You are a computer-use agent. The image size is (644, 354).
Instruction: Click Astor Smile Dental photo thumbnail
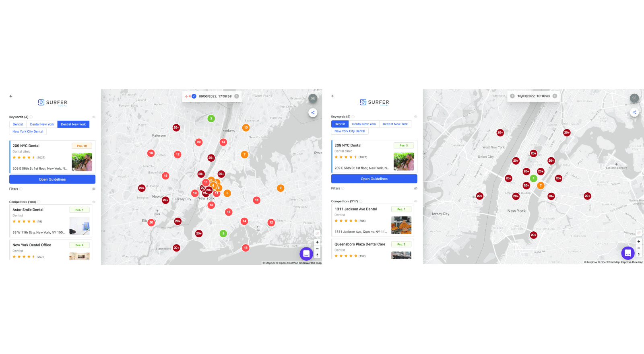point(80,226)
